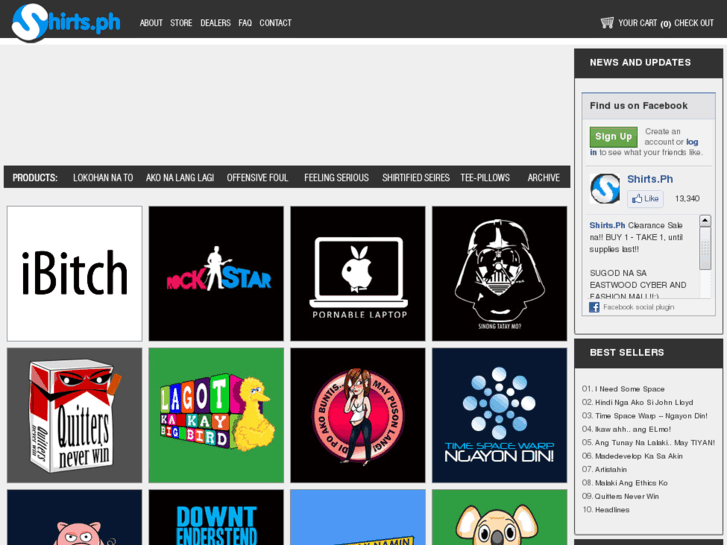Open best seller Ikaw ahh.. ang ELmo!
727x545 pixels.
click(x=633, y=430)
